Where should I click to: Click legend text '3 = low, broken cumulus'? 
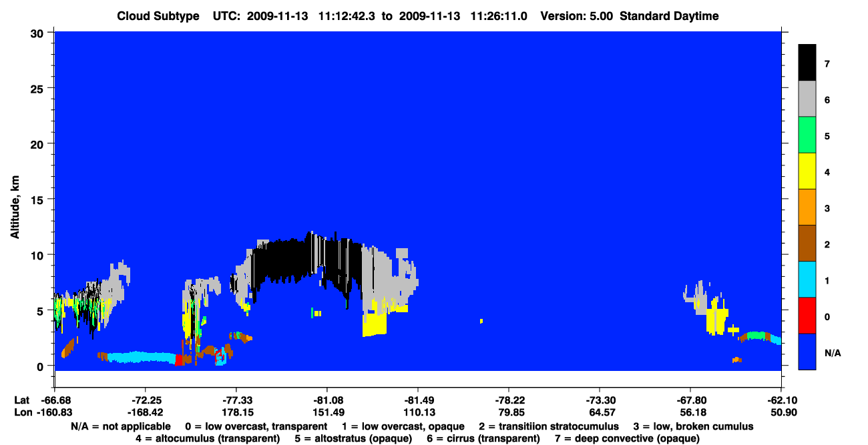pos(693,426)
